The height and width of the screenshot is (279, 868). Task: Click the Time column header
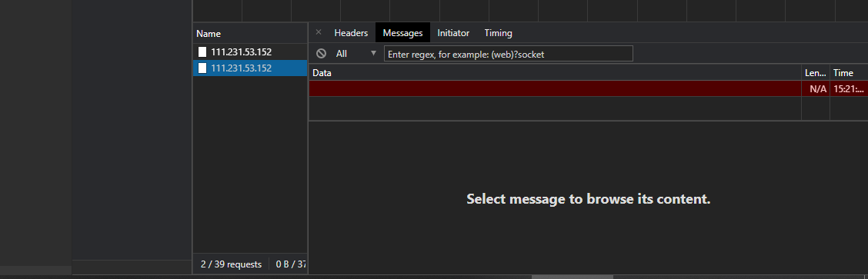click(849, 72)
